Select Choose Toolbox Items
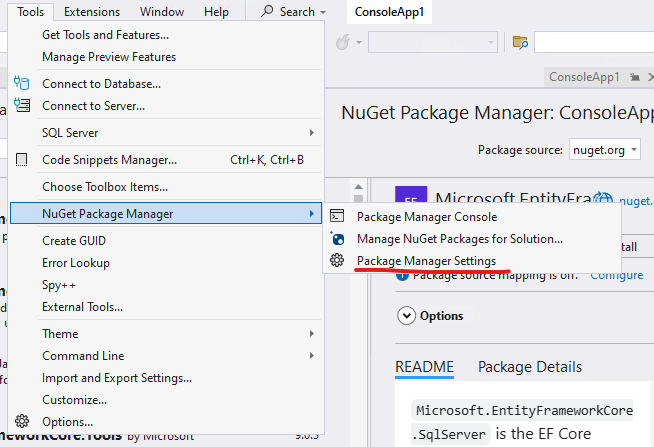This screenshot has height=447, width=654. tap(105, 187)
